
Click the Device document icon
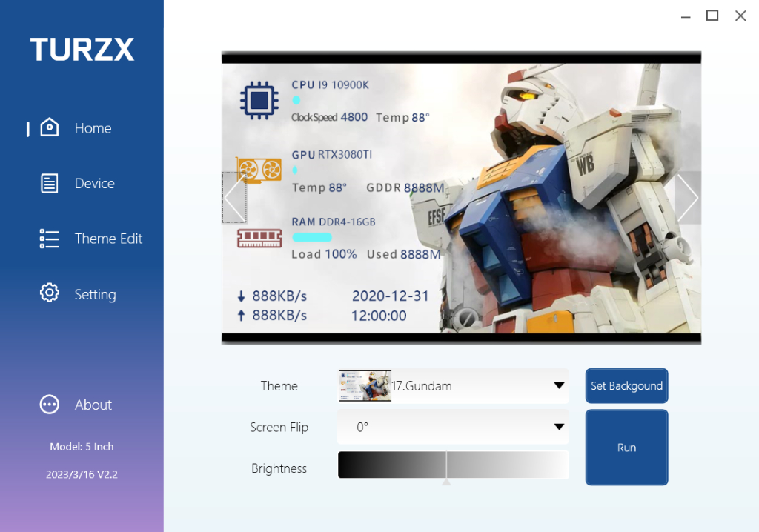coord(49,183)
